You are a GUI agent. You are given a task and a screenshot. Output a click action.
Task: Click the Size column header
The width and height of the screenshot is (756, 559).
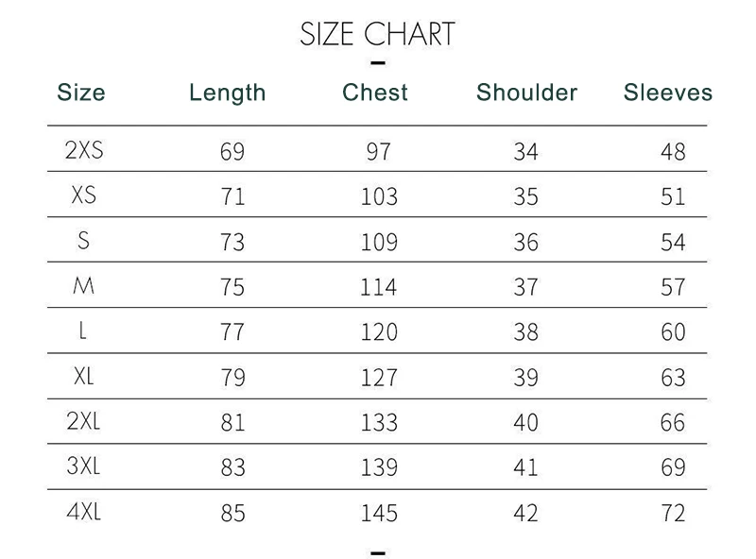click(x=81, y=93)
